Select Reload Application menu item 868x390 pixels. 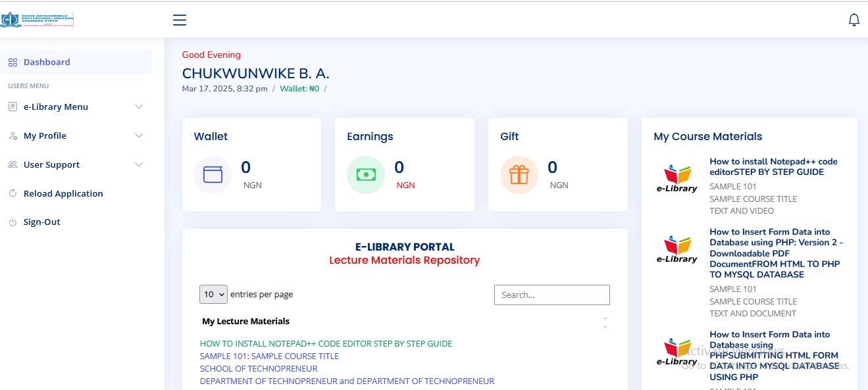coord(63,193)
